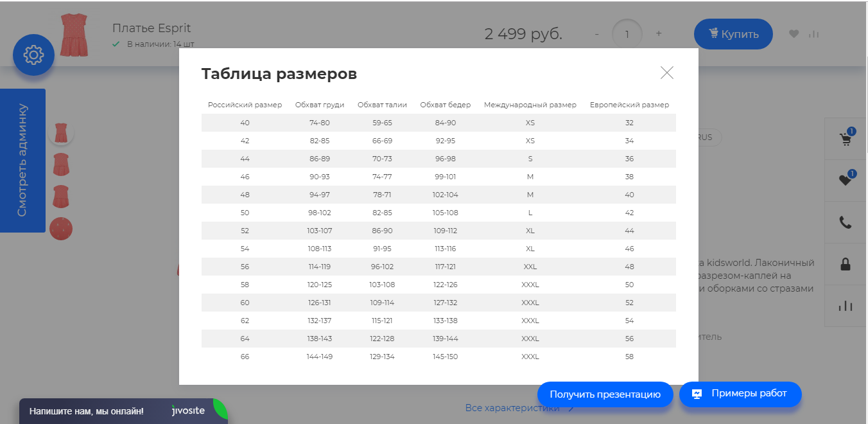This screenshot has height=424, width=868.
Task: Decrease quantity with minus button
Action: 597,34
